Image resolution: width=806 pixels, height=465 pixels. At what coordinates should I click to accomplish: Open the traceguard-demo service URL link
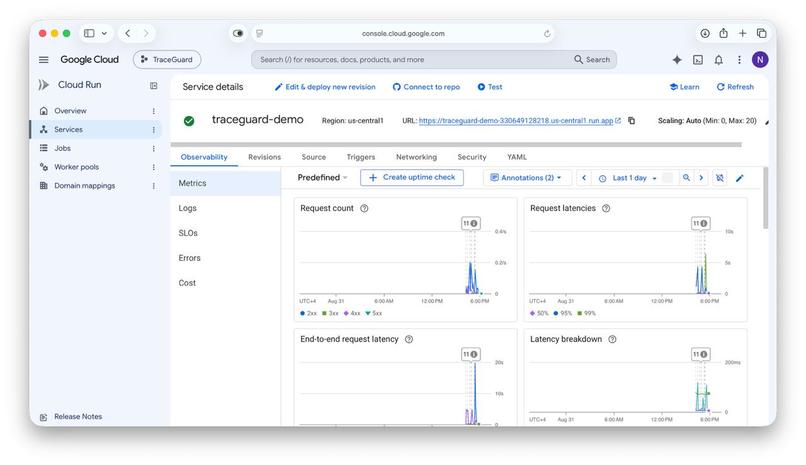coord(516,121)
